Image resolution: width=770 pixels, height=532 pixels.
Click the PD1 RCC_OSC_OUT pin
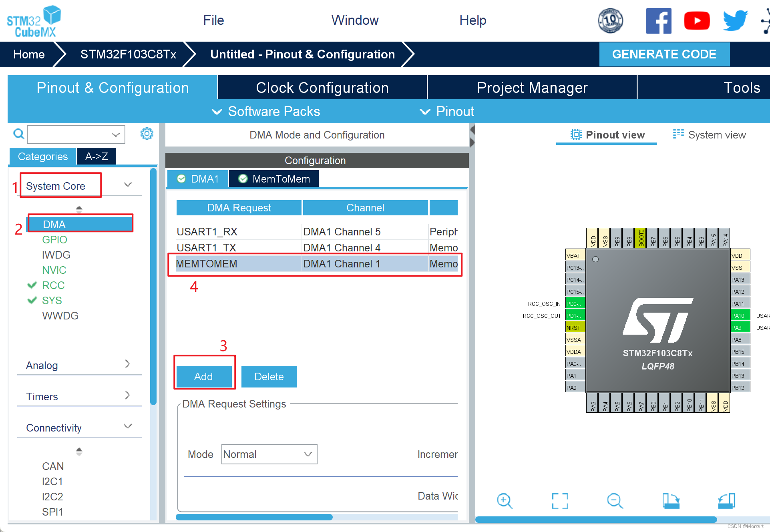(x=575, y=315)
